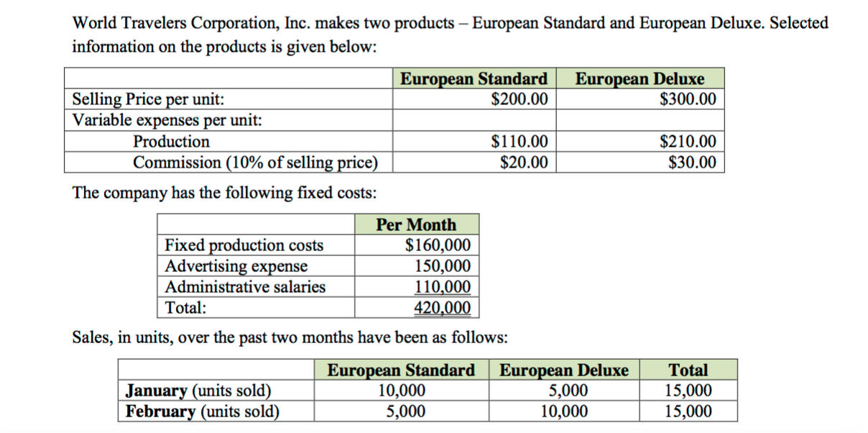This screenshot has width=868, height=433.
Task: Click the Advertising expense row label
Action: [x=236, y=266]
